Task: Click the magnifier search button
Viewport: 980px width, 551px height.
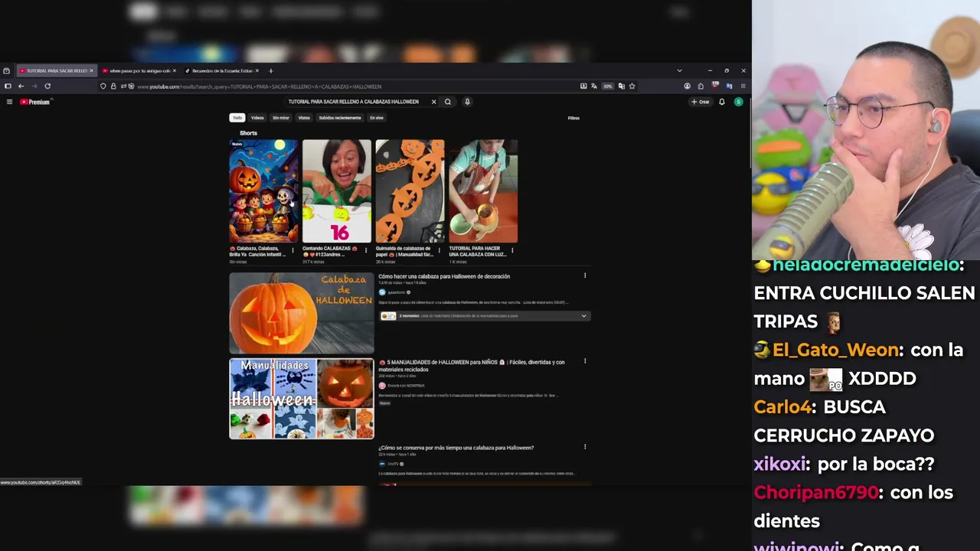Action: click(x=448, y=102)
